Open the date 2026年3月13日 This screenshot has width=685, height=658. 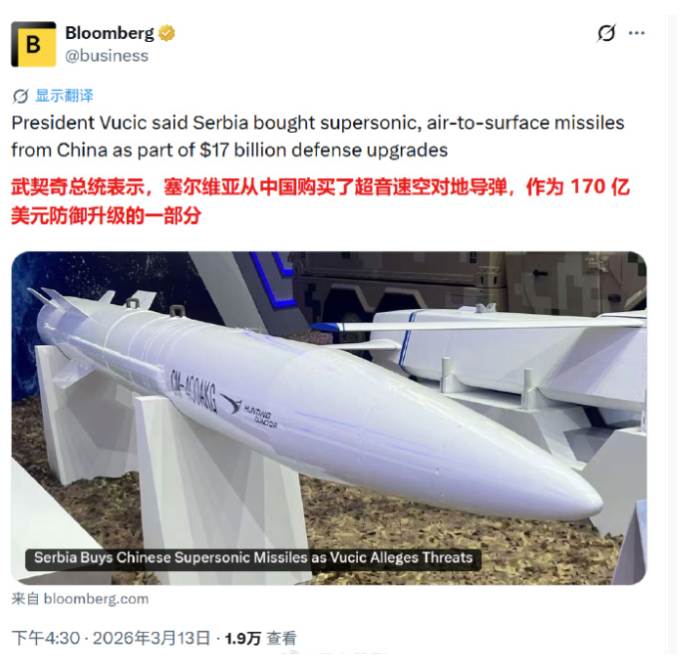(151, 638)
